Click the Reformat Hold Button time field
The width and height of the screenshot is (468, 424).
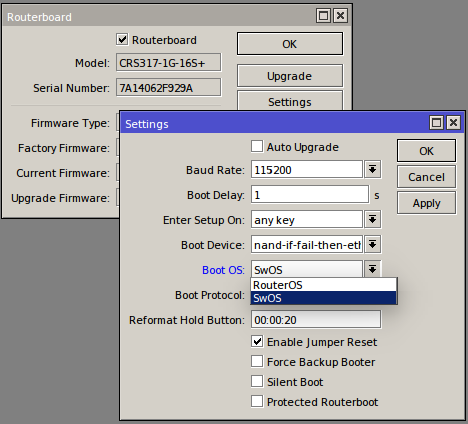(x=316, y=320)
